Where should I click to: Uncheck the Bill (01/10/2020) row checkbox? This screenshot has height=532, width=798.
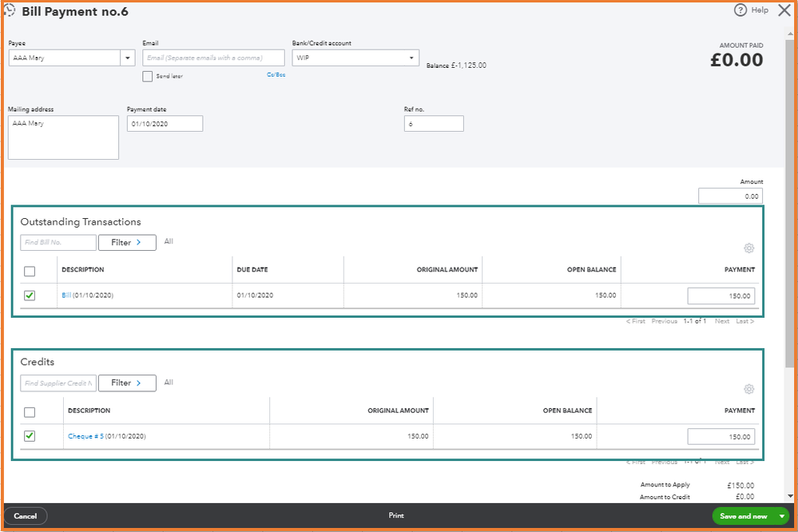(x=30, y=296)
